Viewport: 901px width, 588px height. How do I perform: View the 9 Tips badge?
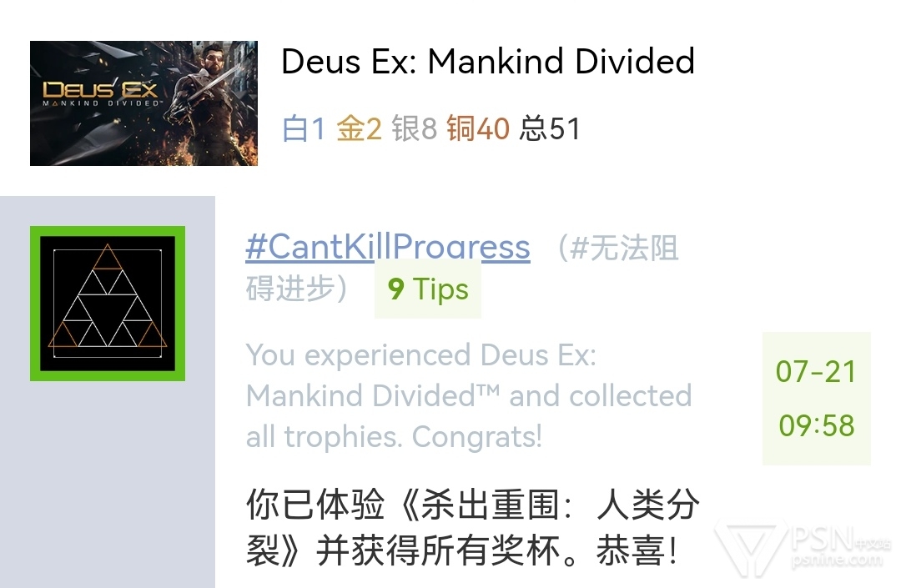(428, 289)
